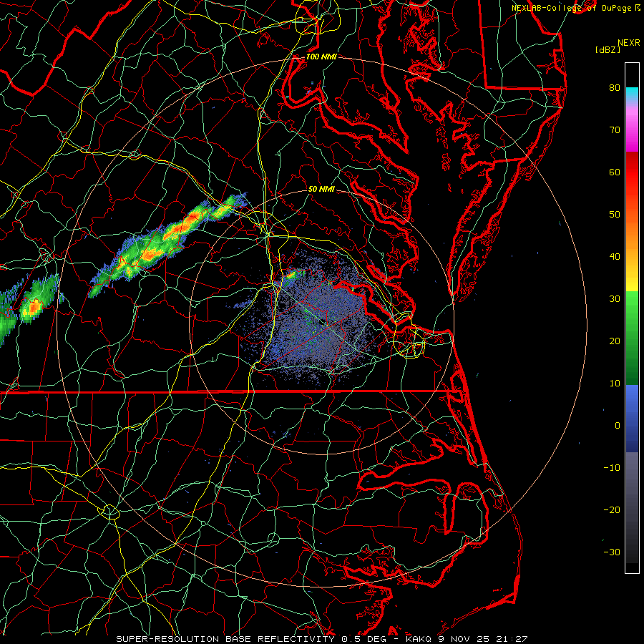Click the "40" label on the dBZ scale
The width and height of the screenshot is (644, 644).
(615, 257)
